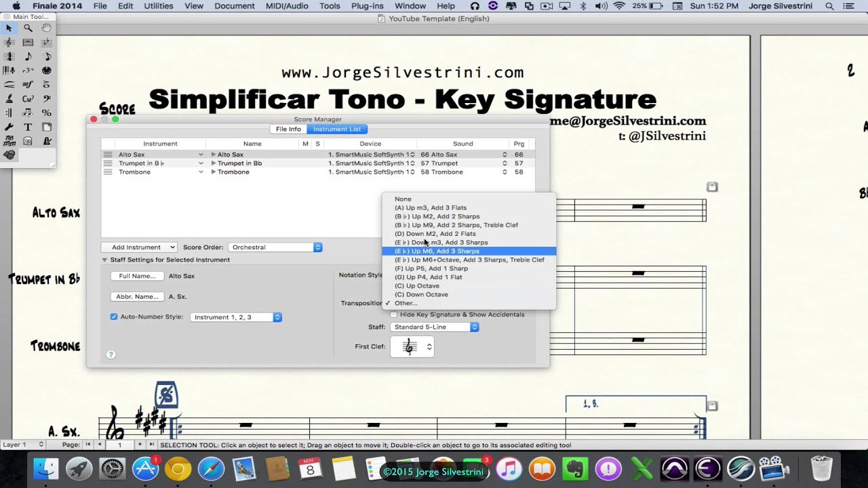Select the Speedy Entry tool

(47, 56)
